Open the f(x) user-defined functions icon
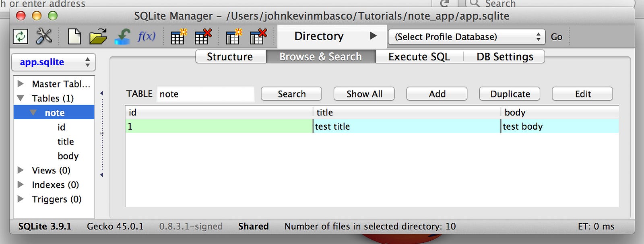644x244 pixels. click(147, 36)
